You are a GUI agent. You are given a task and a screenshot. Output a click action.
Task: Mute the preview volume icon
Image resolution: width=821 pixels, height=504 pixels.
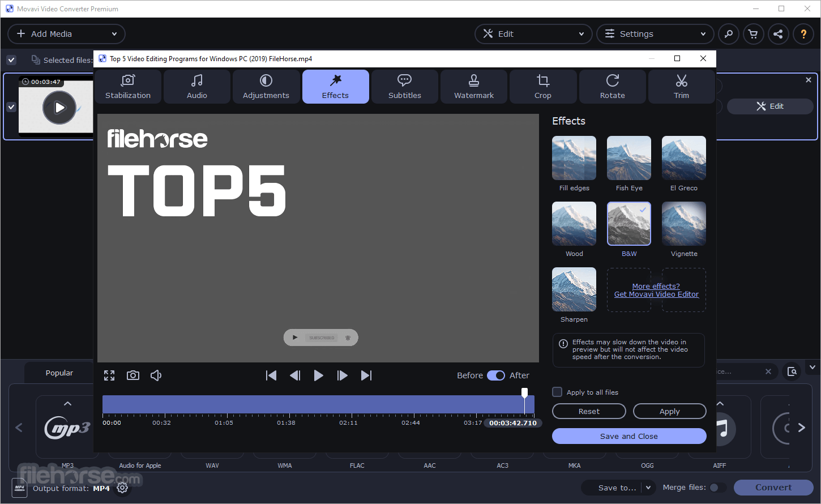click(156, 375)
